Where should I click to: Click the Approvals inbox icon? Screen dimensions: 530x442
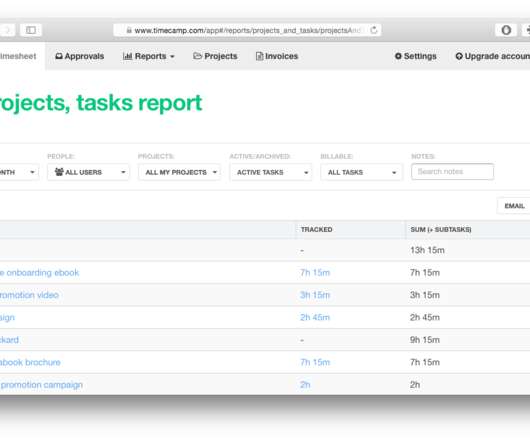(x=59, y=56)
